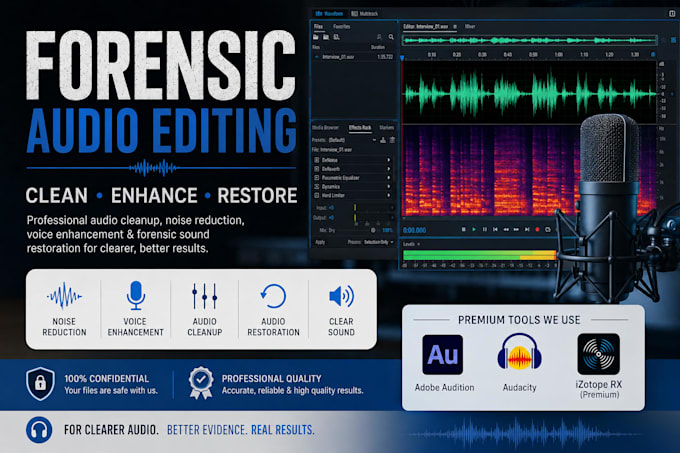Expand the DeReverb effect slot arrow

(x=389, y=169)
